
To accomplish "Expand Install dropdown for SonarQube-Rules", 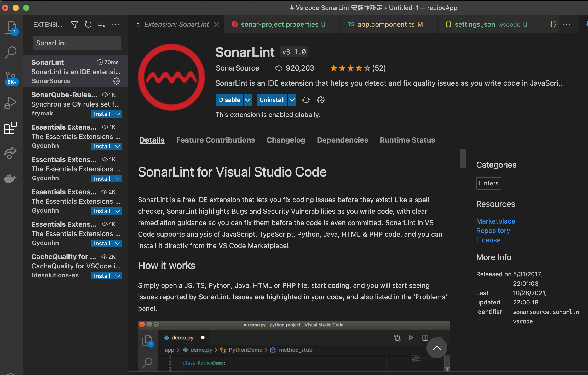I will (118, 114).
